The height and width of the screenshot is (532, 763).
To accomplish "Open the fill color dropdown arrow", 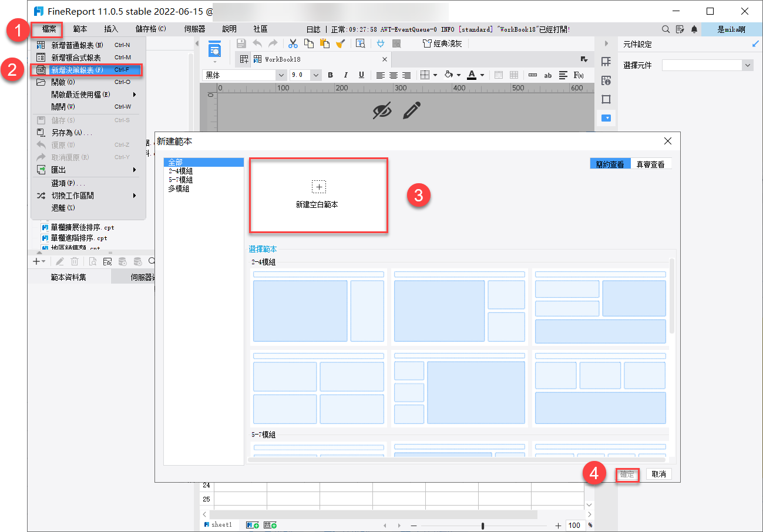I will click(458, 75).
